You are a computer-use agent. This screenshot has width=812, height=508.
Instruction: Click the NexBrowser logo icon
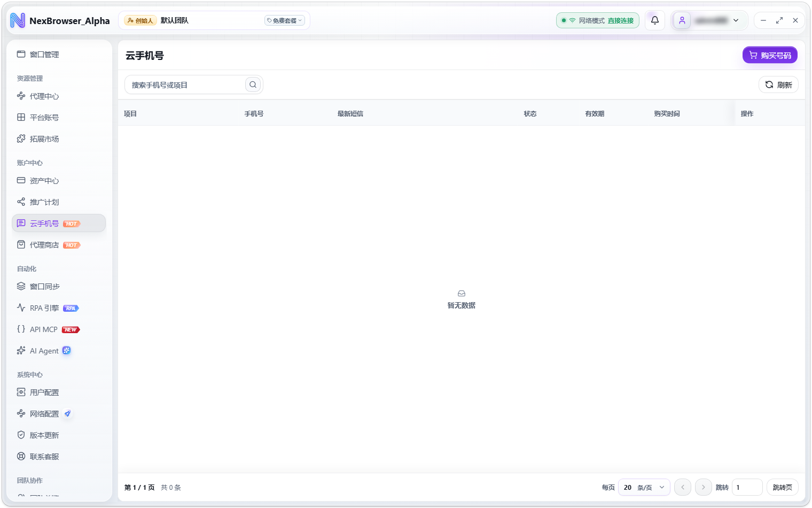click(18, 20)
